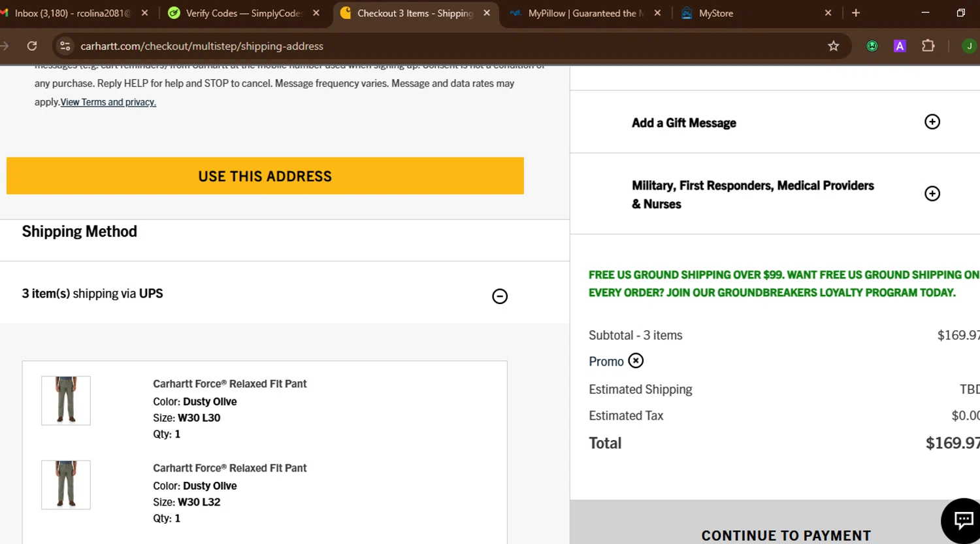Remove promo with the X circle icon

click(636, 361)
